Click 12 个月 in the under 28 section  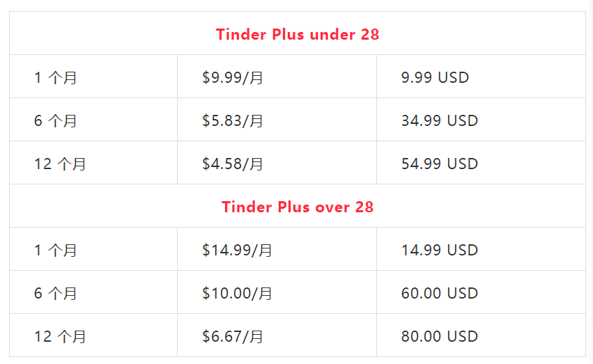pos(60,164)
